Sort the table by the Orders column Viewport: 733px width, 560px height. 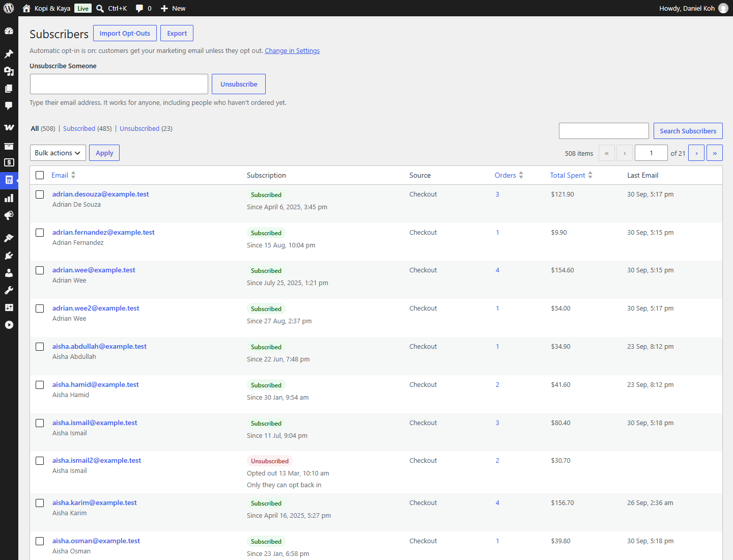(509, 175)
